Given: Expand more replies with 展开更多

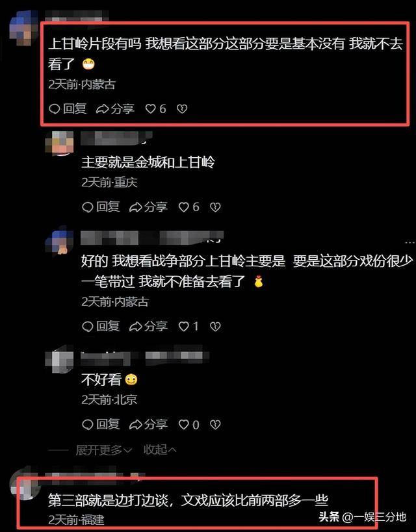Looking at the screenshot, I should pyautogui.click(x=103, y=450).
